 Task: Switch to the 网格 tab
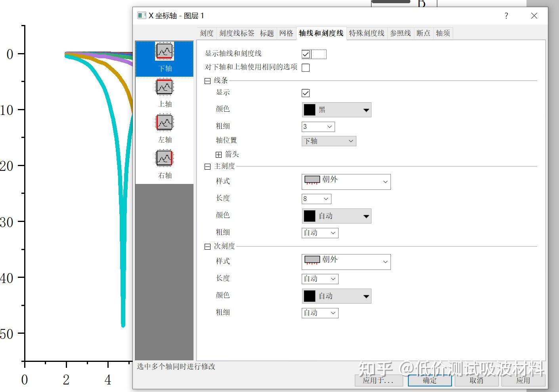pyautogui.click(x=286, y=33)
